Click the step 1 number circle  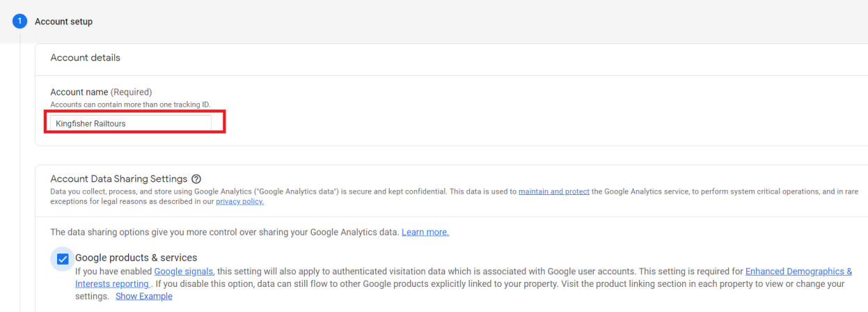pyautogui.click(x=19, y=22)
